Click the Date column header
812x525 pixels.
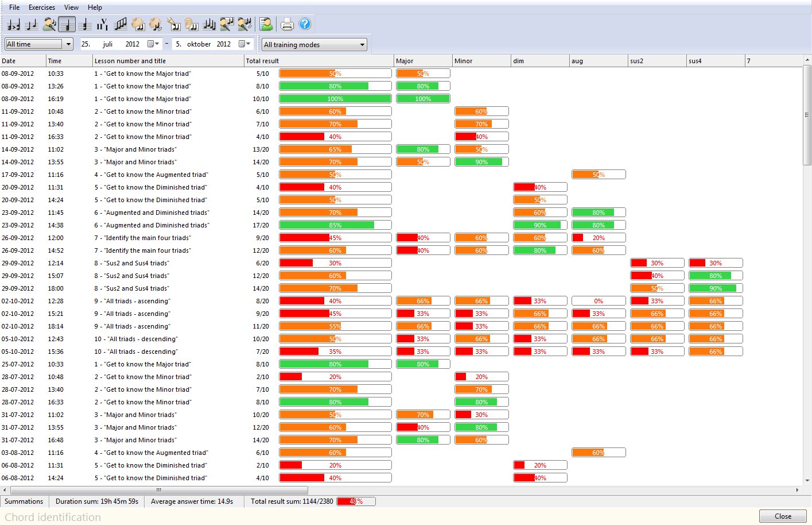pyautogui.click(x=9, y=61)
